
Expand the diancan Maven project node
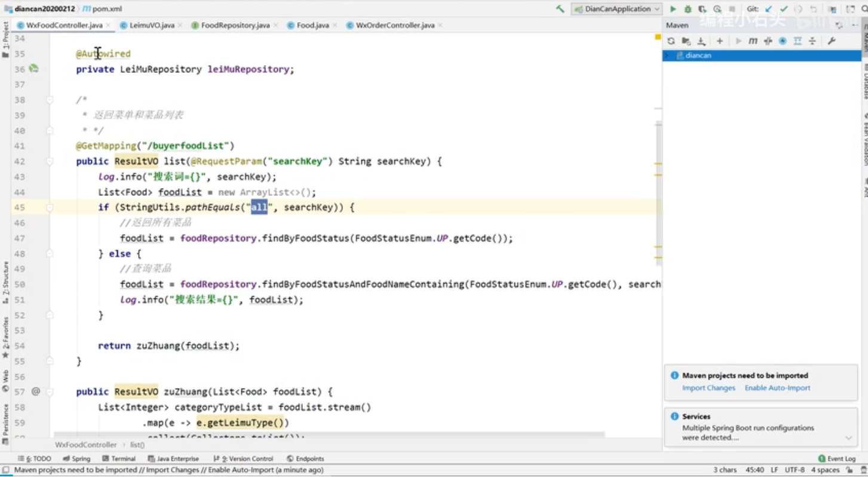point(667,55)
